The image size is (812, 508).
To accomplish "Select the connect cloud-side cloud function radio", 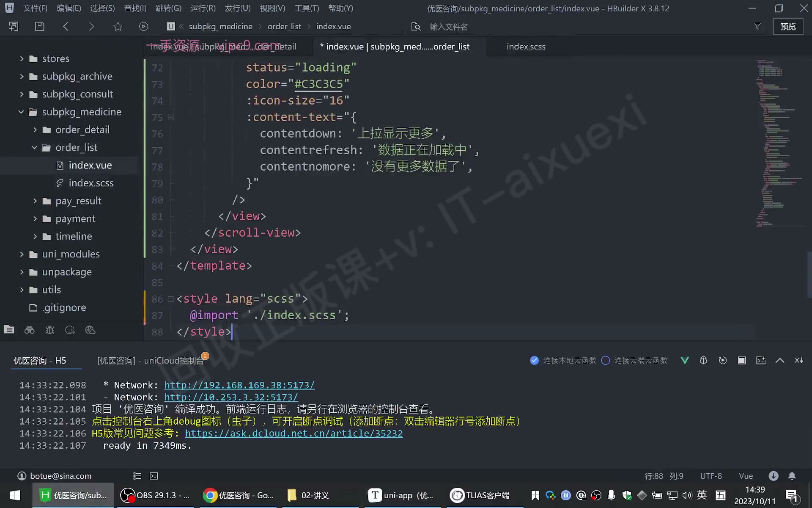I will [x=606, y=360].
